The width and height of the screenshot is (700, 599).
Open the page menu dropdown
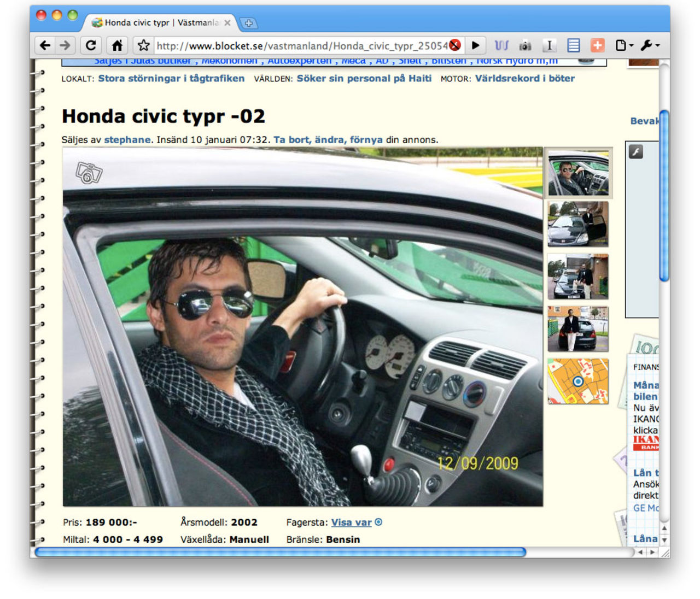click(623, 45)
